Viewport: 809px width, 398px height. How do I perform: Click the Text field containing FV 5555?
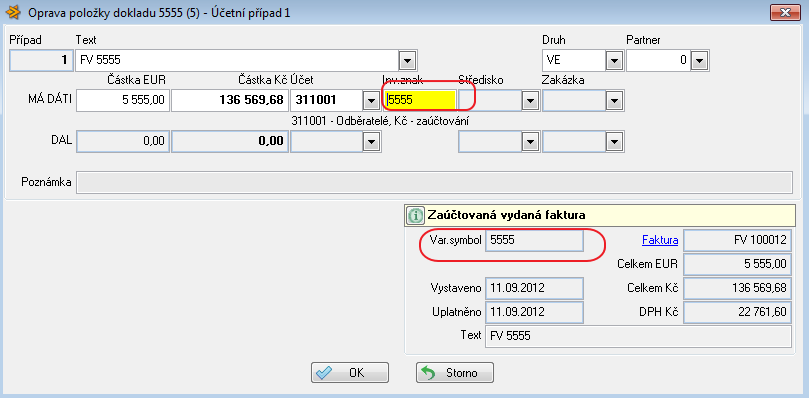[x=238, y=61]
